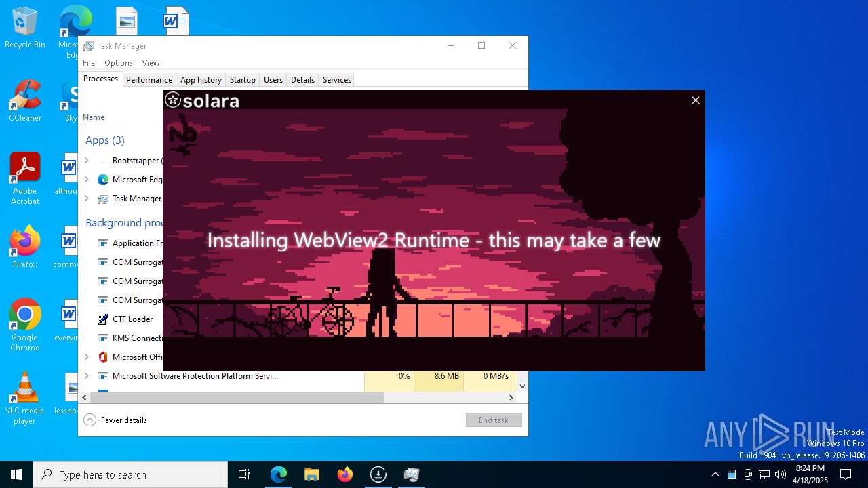868x488 pixels.
Task: Open the File menu in Task Manager
Action: (x=89, y=63)
